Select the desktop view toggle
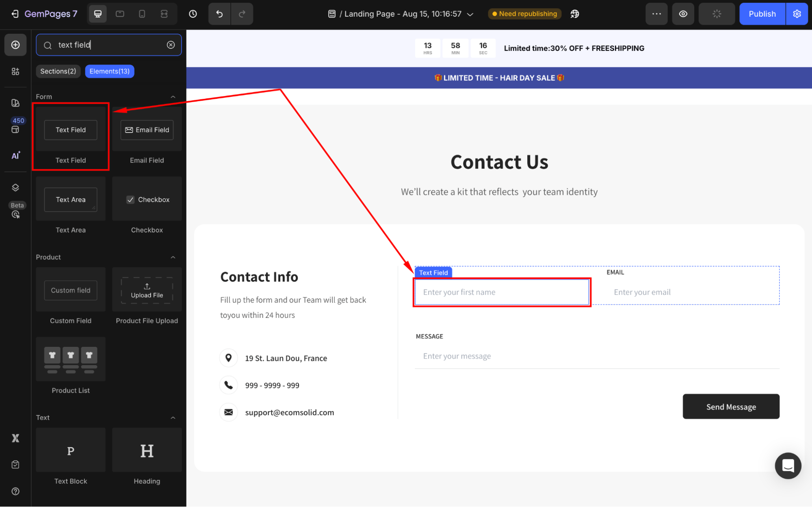The image size is (812, 507). [98, 14]
